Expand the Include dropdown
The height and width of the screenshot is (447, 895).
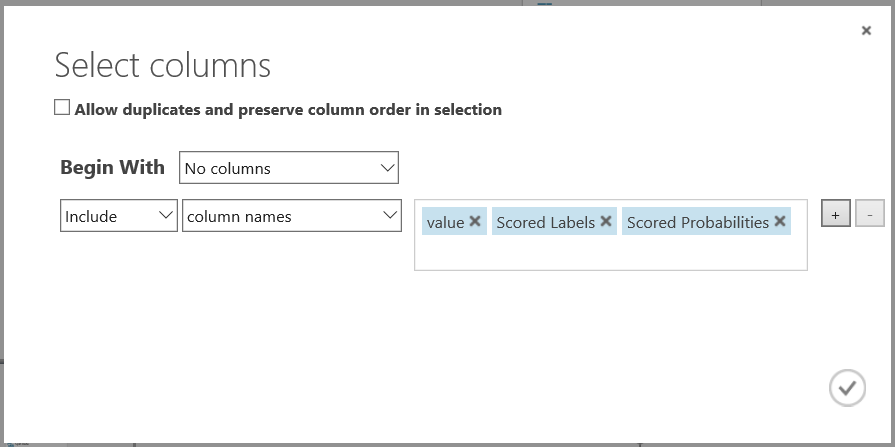pyautogui.click(x=119, y=216)
